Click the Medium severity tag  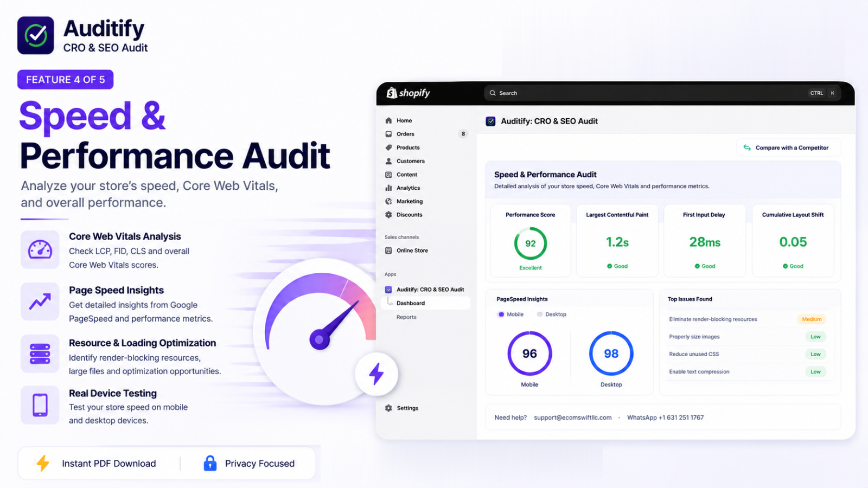coord(812,319)
